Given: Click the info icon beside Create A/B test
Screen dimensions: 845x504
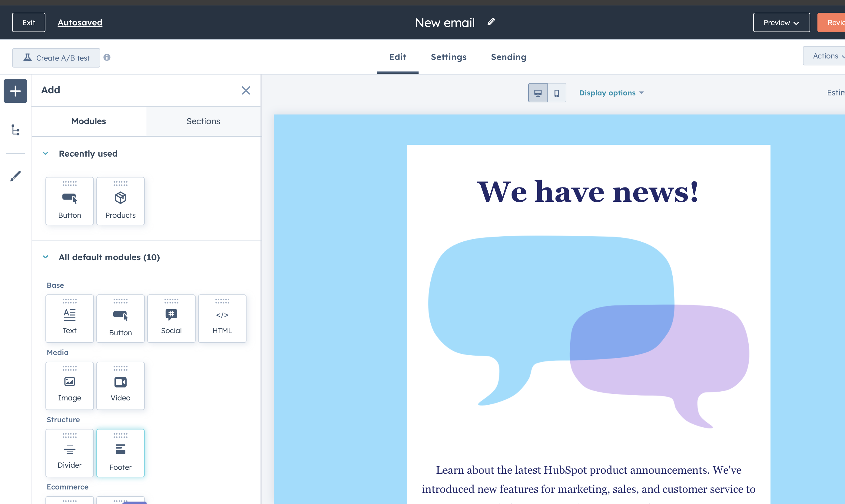Looking at the screenshot, I should (x=107, y=57).
